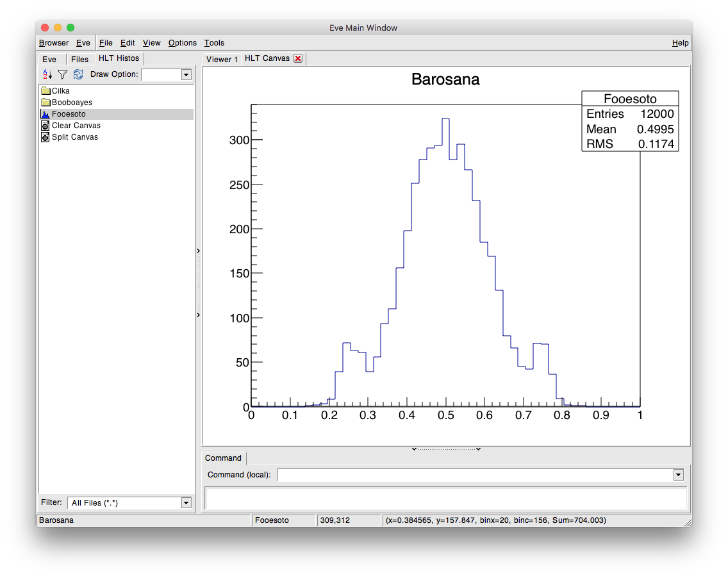
Task: Expand the Filter file type dropdown
Action: pyautogui.click(x=186, y=503)
